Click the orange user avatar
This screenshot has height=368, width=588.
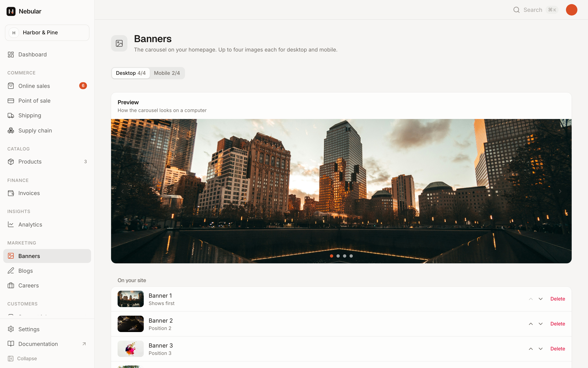tap(571, 10)
